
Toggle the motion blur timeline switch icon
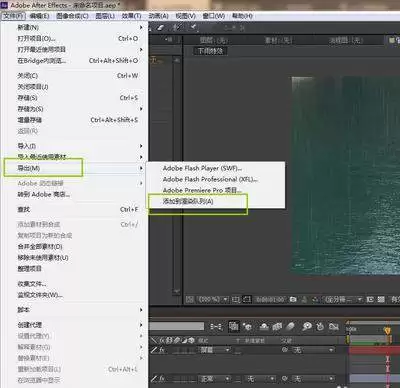click(290, 326)
